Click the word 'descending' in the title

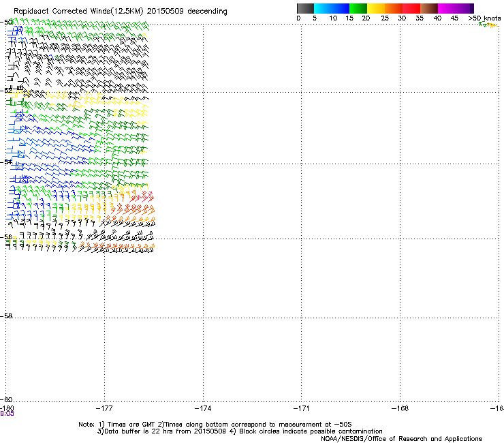(x=207, y=12)
